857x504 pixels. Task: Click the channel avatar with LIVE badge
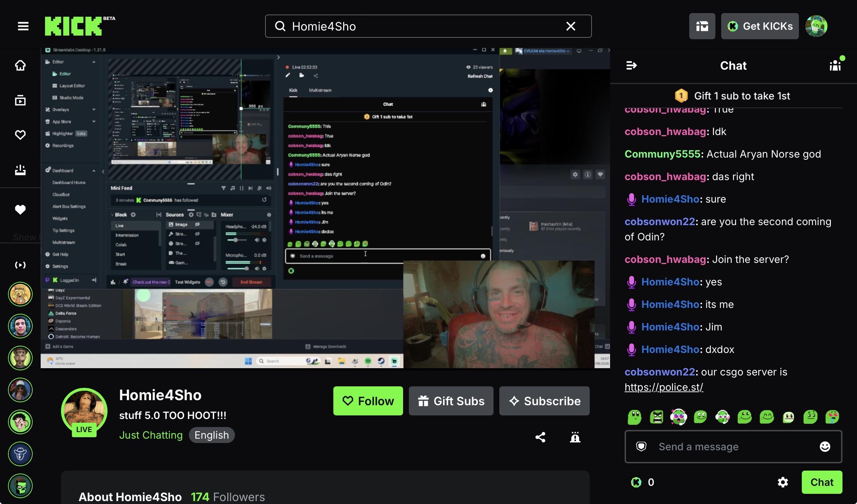[84, 411]
